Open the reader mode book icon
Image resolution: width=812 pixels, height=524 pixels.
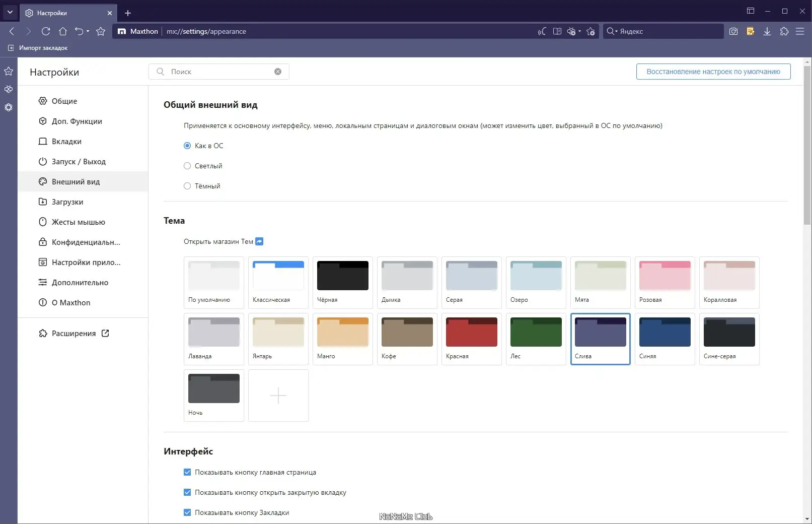[x=557, y=31]
